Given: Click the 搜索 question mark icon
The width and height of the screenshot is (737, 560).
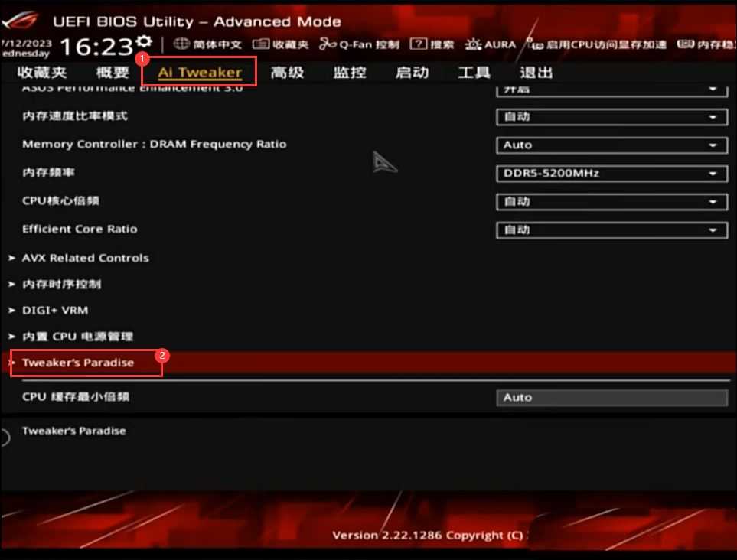Looking at the screenshot, I should (418, 44).
